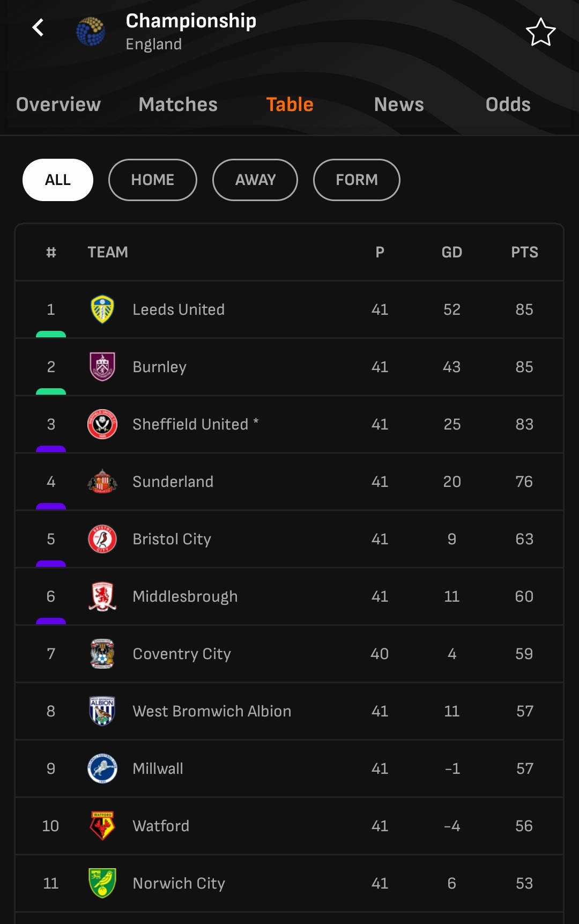Switch table filter to HOME
Viewport: 579px width, 924px height.
[x=153, y=180]
